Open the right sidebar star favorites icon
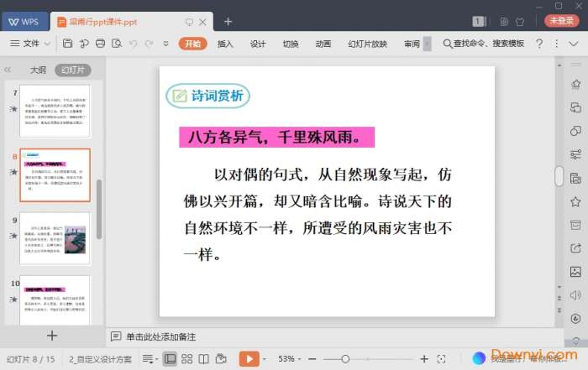 click(x=575, y=202)
